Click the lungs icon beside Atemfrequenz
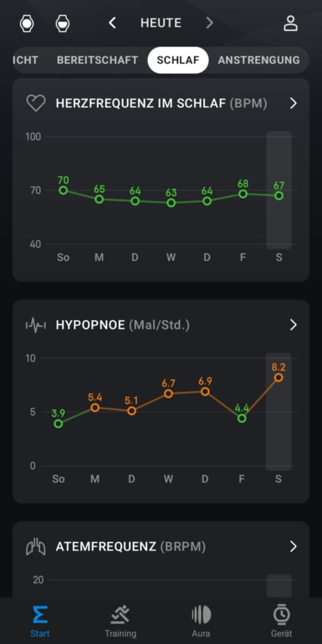This screenshot has height=644, width=322. pyautogui.click(x=36, y=547)
